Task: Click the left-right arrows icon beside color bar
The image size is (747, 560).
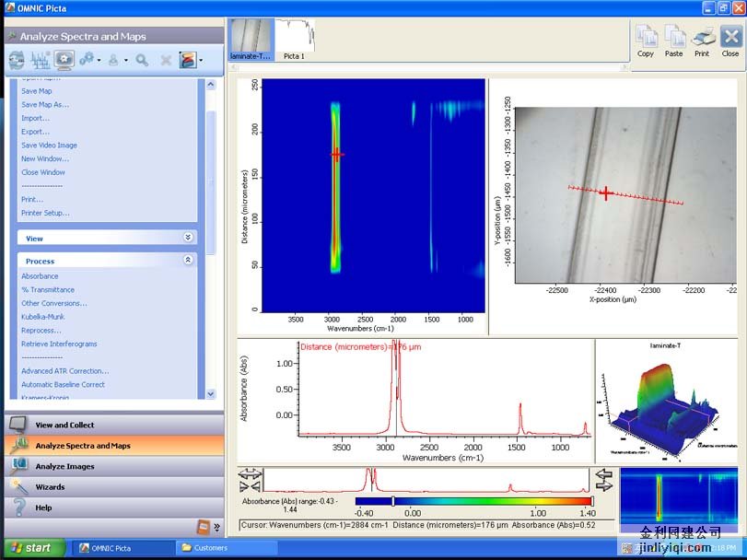Action: coord(604,479)
